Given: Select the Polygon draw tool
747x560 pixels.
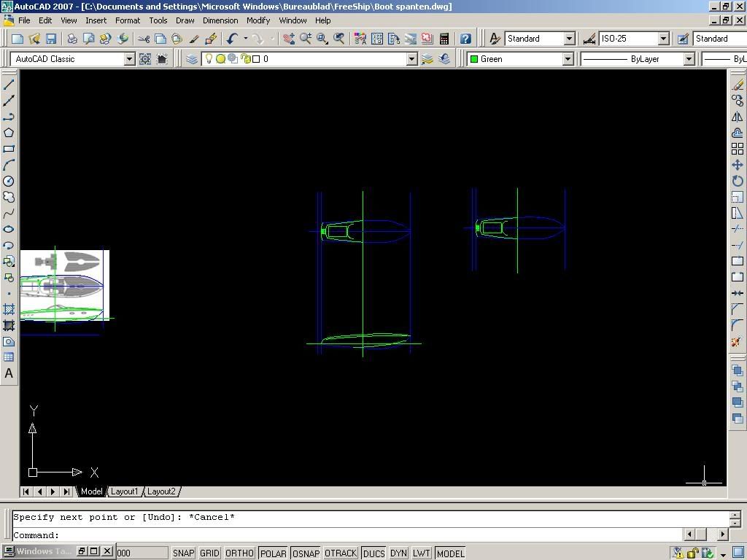Looking at the screenshot, I should click(x=9, y=133).
